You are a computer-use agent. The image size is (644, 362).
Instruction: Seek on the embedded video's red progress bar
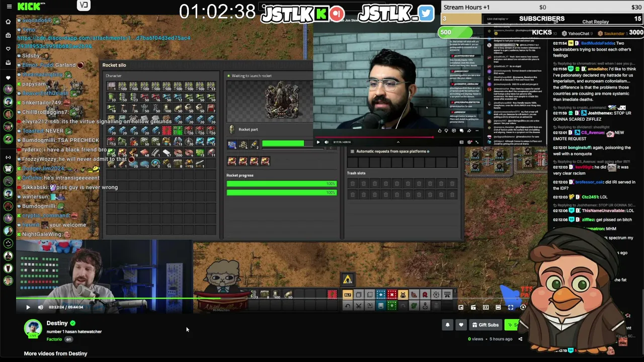[397, 137]
